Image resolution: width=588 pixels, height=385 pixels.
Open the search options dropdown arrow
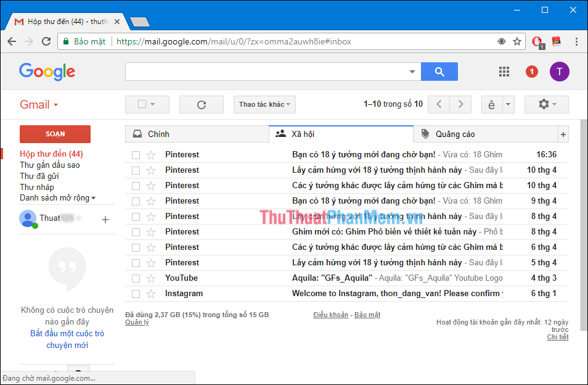click(412, 71)
